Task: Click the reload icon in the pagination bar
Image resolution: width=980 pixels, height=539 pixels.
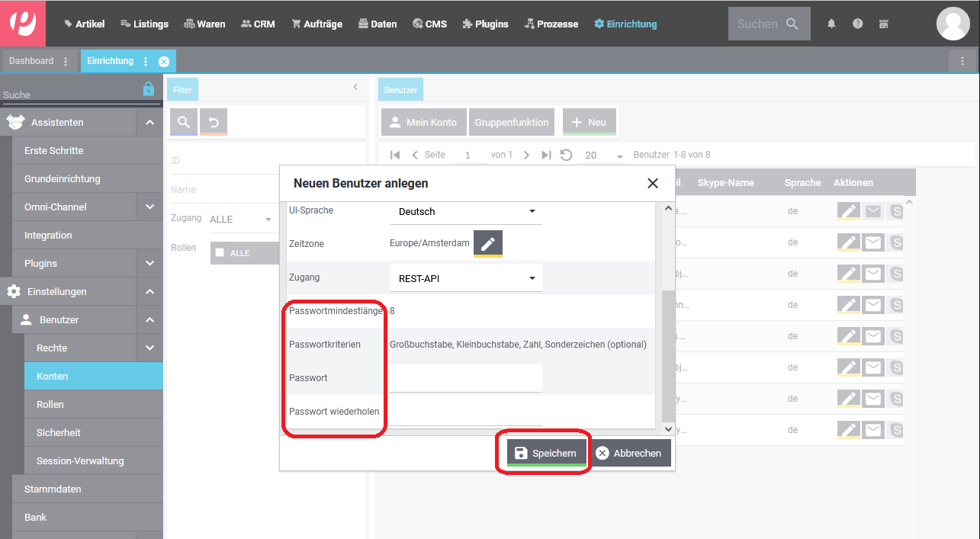Action: 566,155
